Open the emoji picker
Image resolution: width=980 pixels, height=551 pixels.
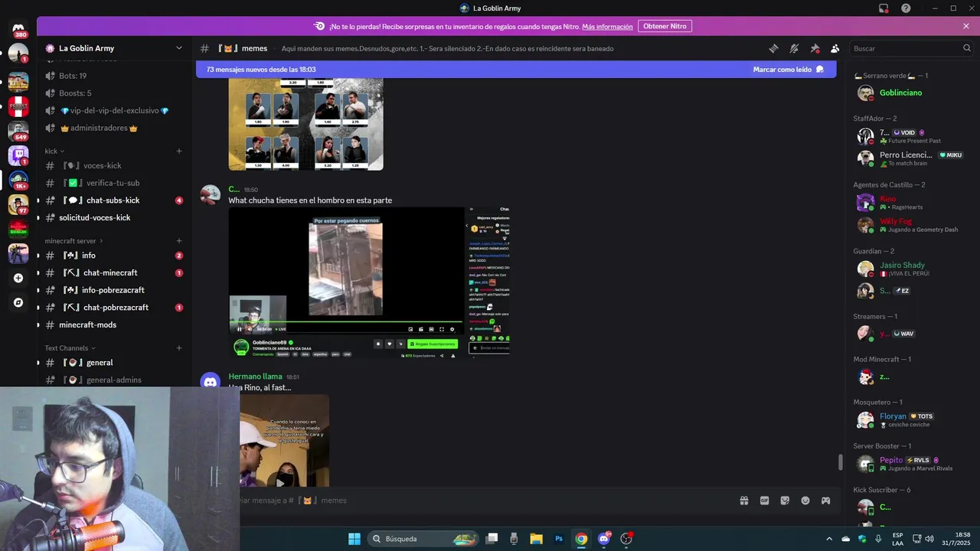(x=805, y=500)
